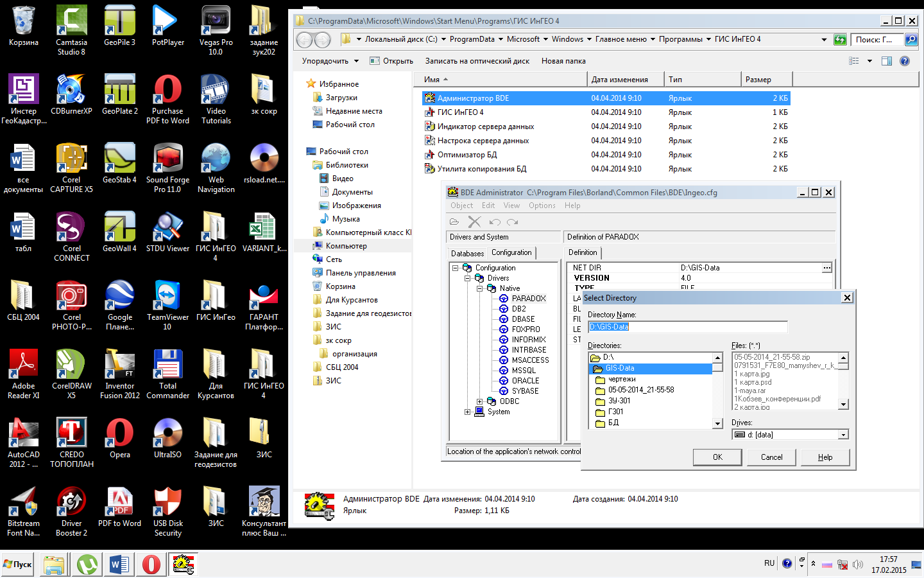
Task: Toggle the Explorer preview pane icon
Action: pos(887,61)
